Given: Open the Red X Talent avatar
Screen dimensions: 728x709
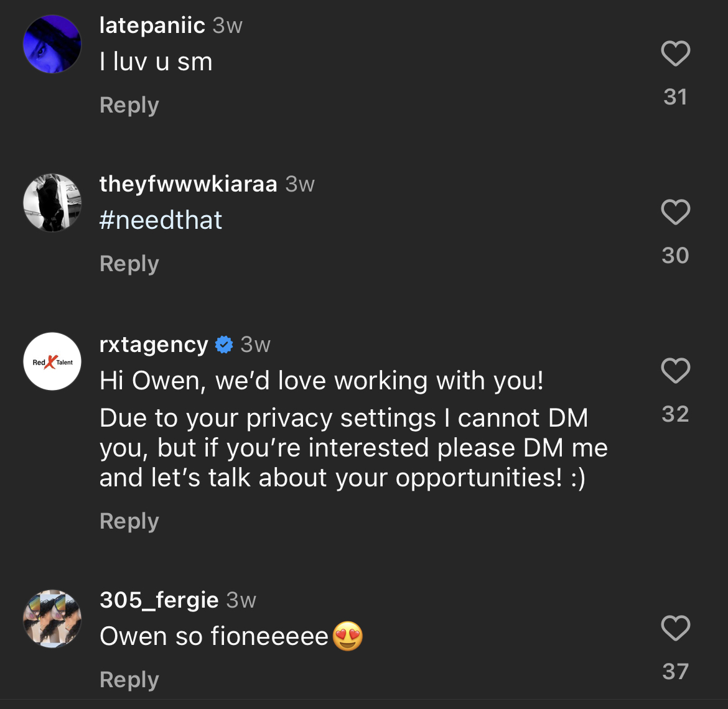Looking at the screenshot, I should coord(52,361).
